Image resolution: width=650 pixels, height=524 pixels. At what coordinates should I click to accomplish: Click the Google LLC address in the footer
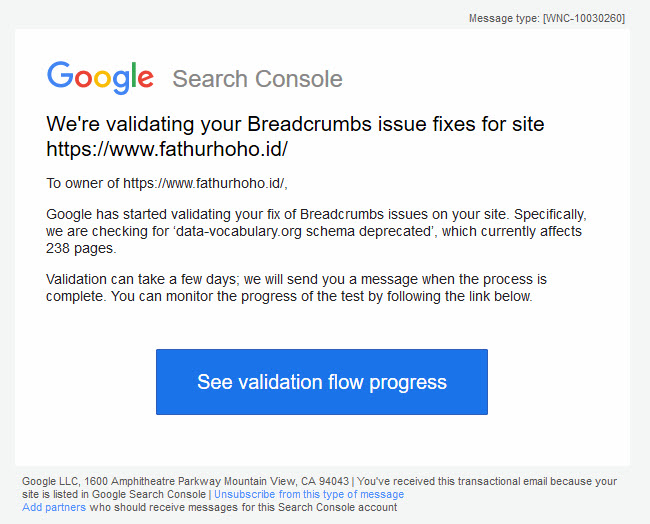(x=160, y=481)
